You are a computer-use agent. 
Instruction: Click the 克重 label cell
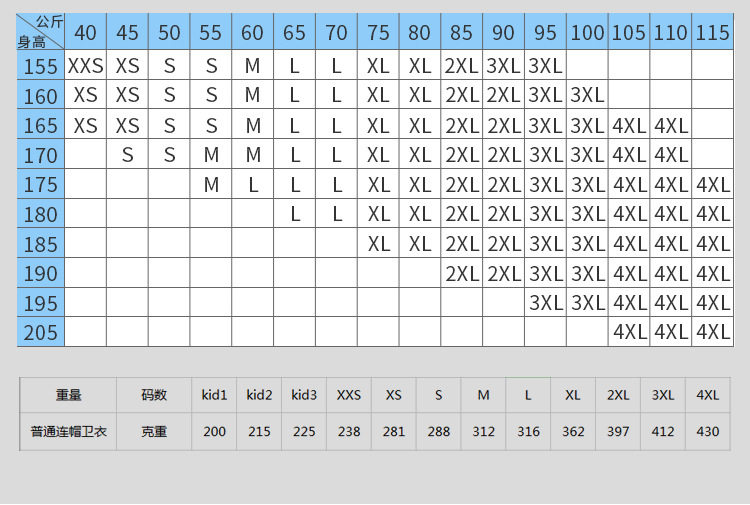154,431
